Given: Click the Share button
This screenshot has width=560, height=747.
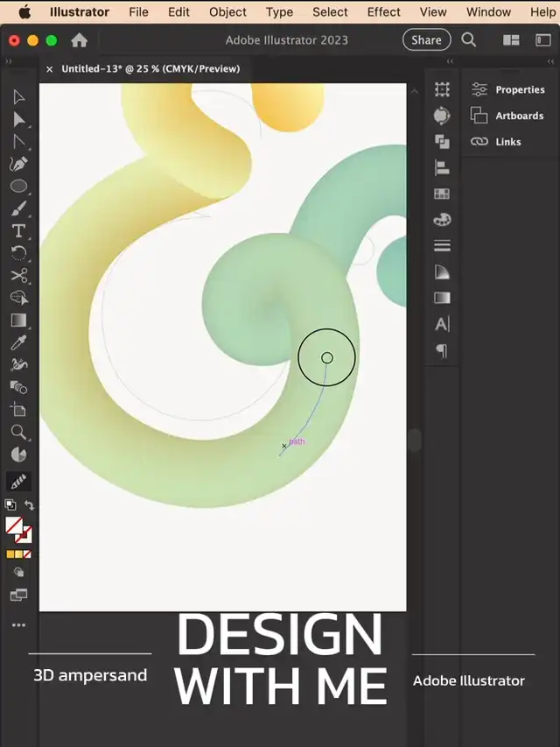Looking at the screenshot, I should [x=426, y=39].
